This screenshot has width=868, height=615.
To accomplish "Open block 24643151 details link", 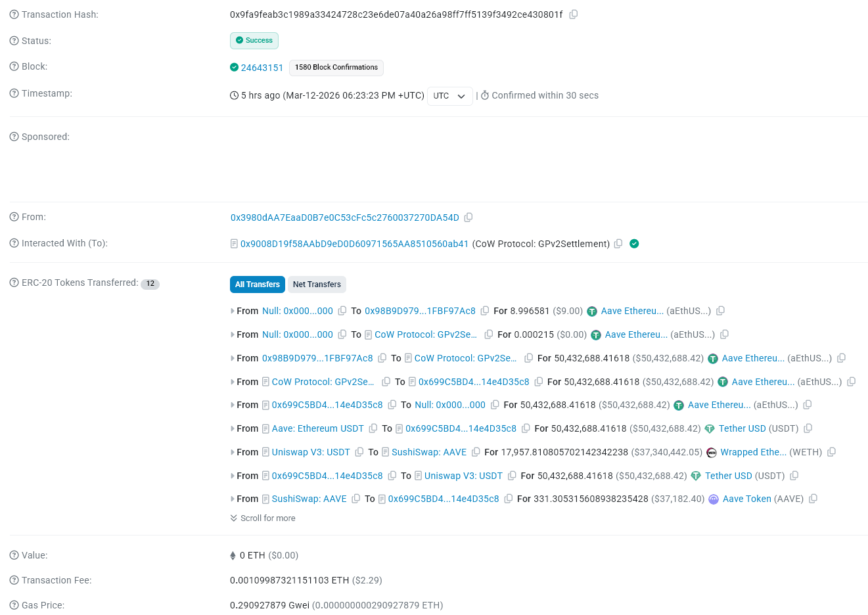I will [x=262, y=68].
